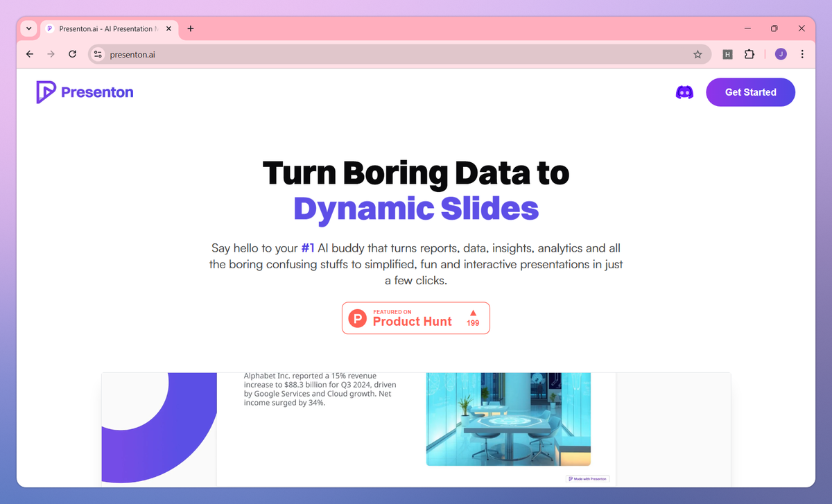Maximize the browser window

pos(774,28)
